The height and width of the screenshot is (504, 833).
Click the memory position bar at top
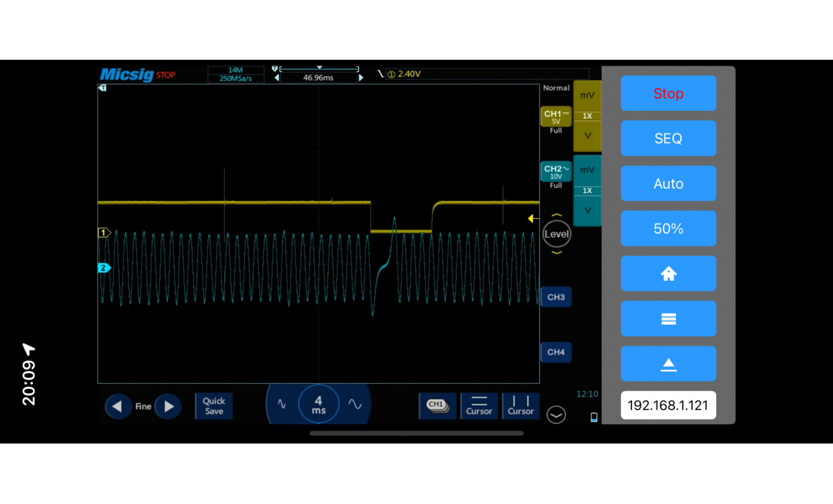click(x=318, y=69)
